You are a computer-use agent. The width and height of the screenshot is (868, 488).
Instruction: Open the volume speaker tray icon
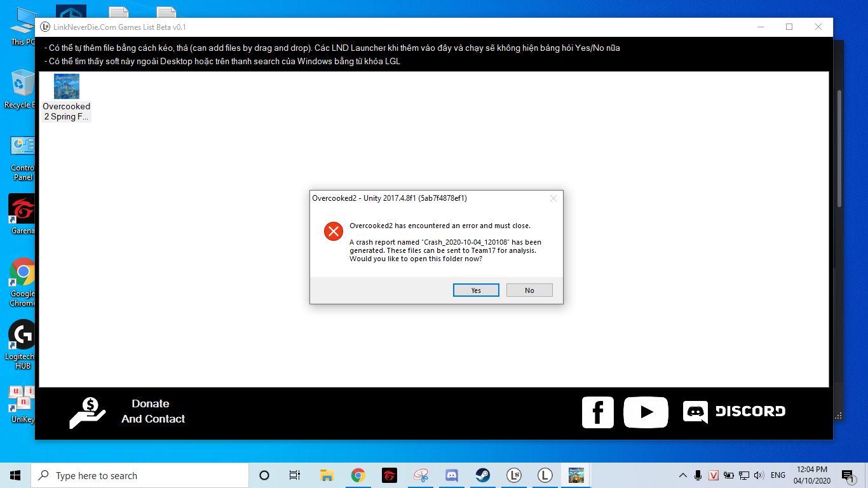pos(758,475)
